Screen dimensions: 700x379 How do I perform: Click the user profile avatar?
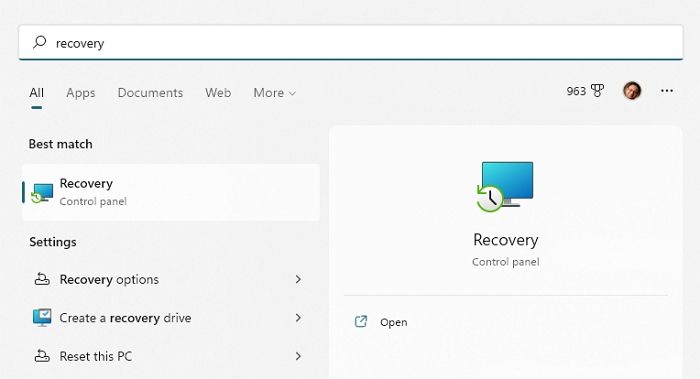point(632,91)
